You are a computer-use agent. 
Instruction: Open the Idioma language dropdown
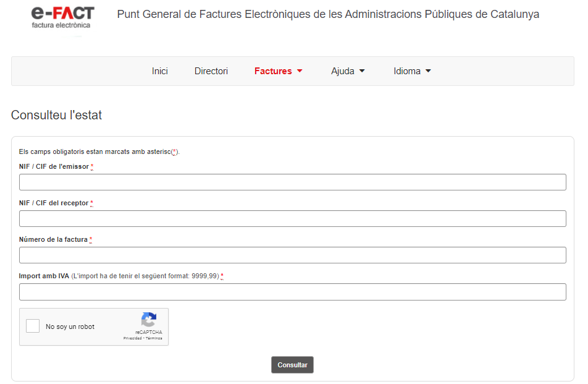pos(412,71)
